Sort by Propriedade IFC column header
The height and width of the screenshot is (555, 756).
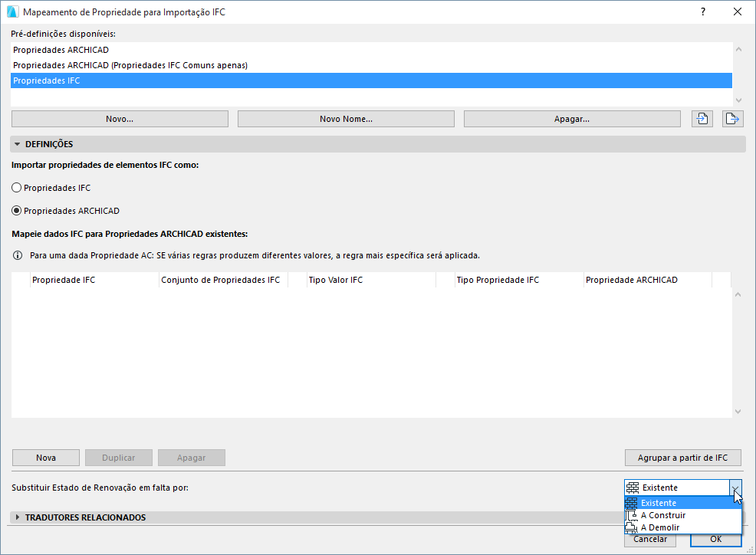(94, 280)
